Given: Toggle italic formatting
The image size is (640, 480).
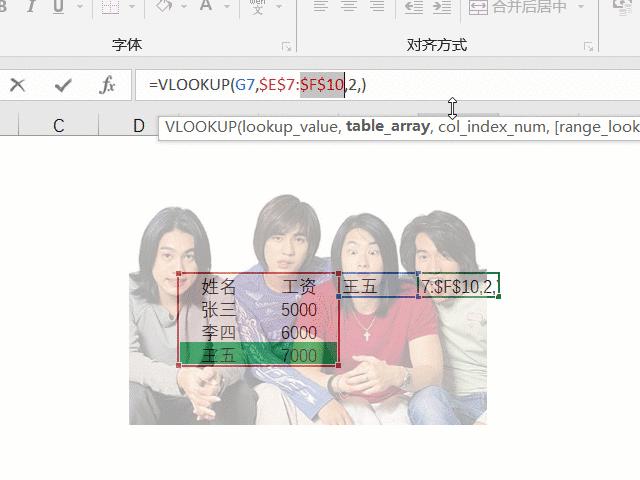Looking at the screenshot, I should [31, 6].
